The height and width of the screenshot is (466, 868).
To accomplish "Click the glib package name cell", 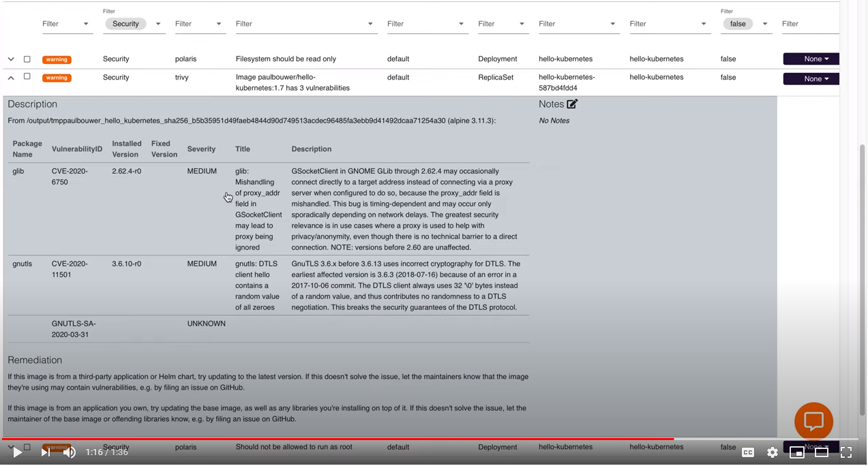I will 18,171.
